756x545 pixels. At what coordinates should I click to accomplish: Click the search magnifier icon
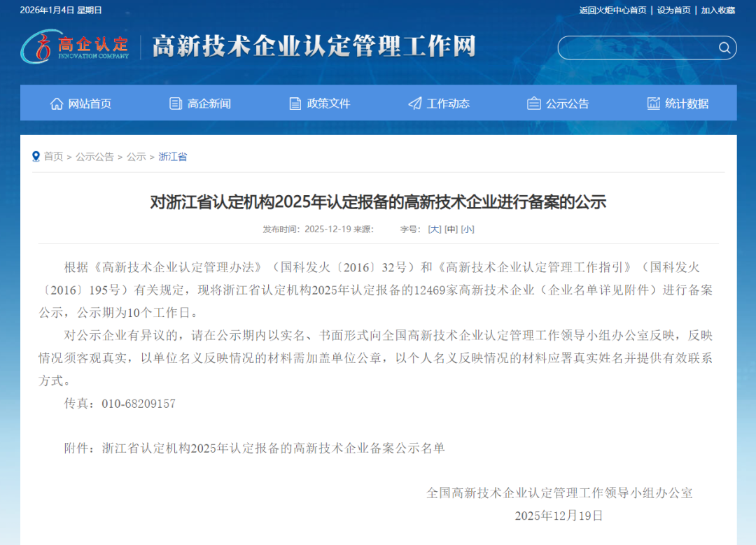point(724,48)
